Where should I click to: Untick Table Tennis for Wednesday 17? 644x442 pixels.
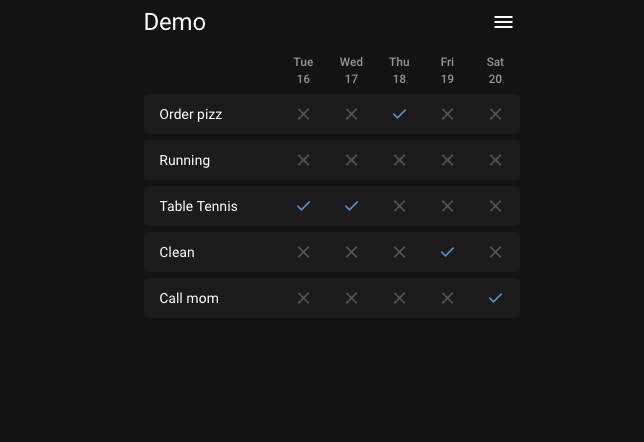(x=351, y=206)
